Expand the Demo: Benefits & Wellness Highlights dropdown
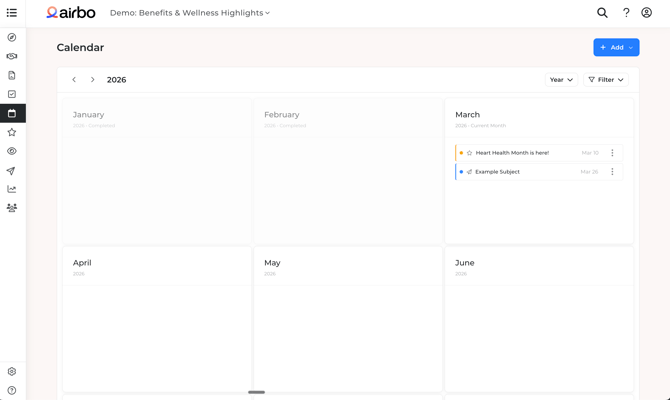The image size is (670, 400). tap(190, 13)
